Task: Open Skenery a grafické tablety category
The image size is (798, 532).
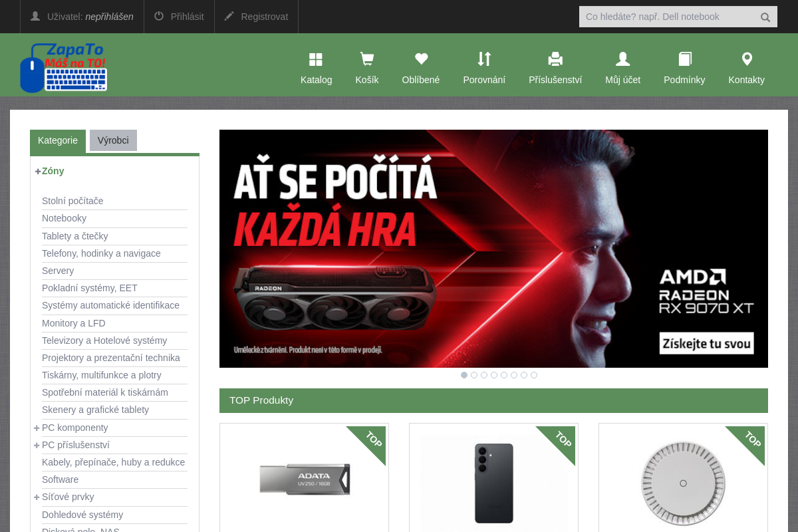Action: 95,410
